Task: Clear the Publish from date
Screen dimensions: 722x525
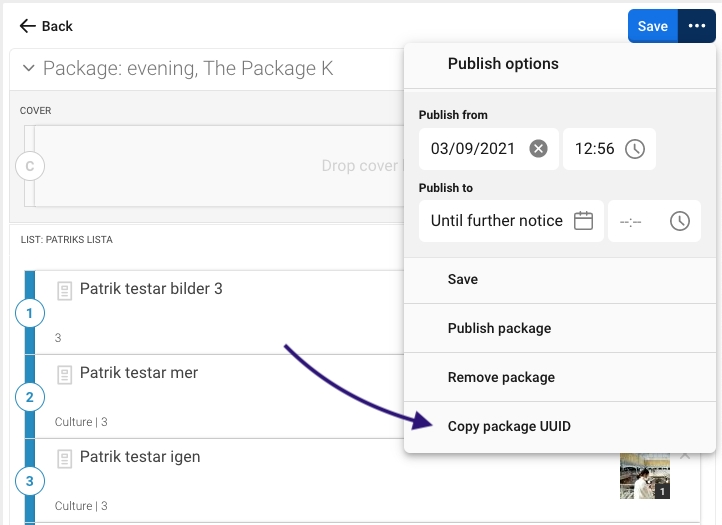Action: pos(538,149)
